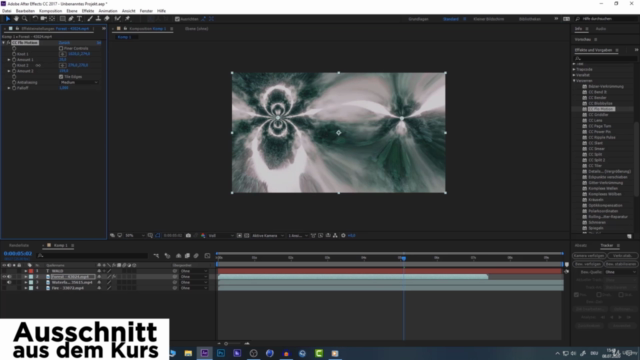
Task: Click the Amount 1 value field
Action: click(63, 60)
